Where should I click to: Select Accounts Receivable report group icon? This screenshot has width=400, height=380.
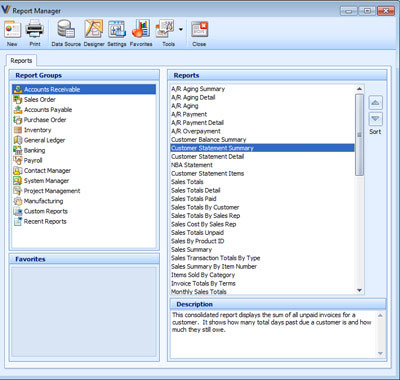click(18, 89)
